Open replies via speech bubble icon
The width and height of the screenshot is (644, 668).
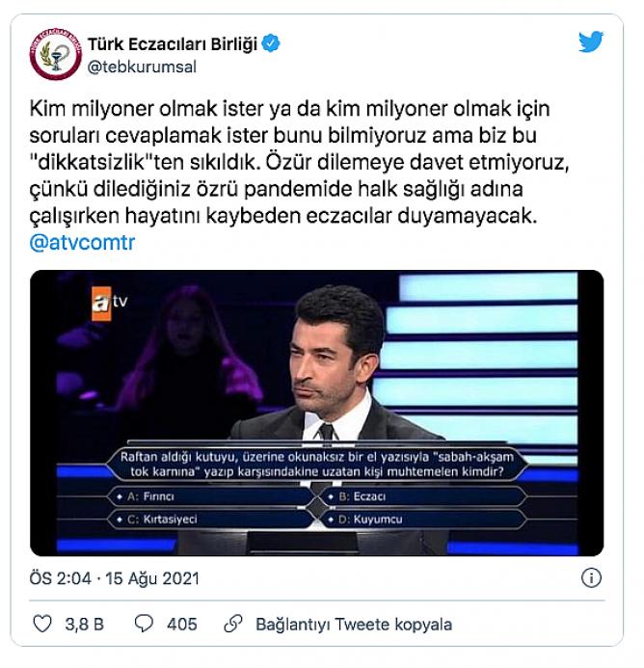click(x=144, y=624)
